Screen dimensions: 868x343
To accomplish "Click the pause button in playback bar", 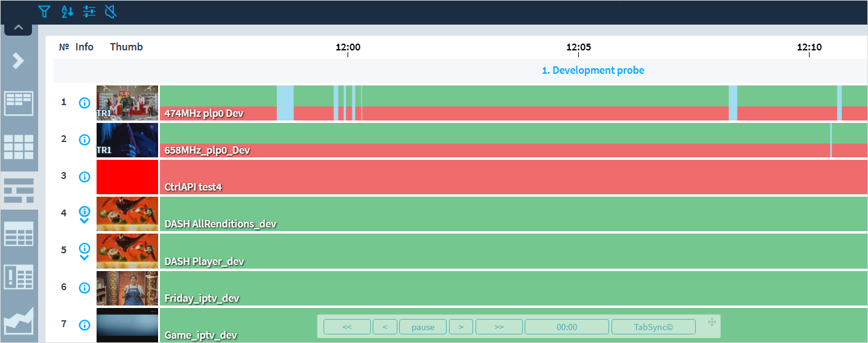I will (x=423, y=327).
